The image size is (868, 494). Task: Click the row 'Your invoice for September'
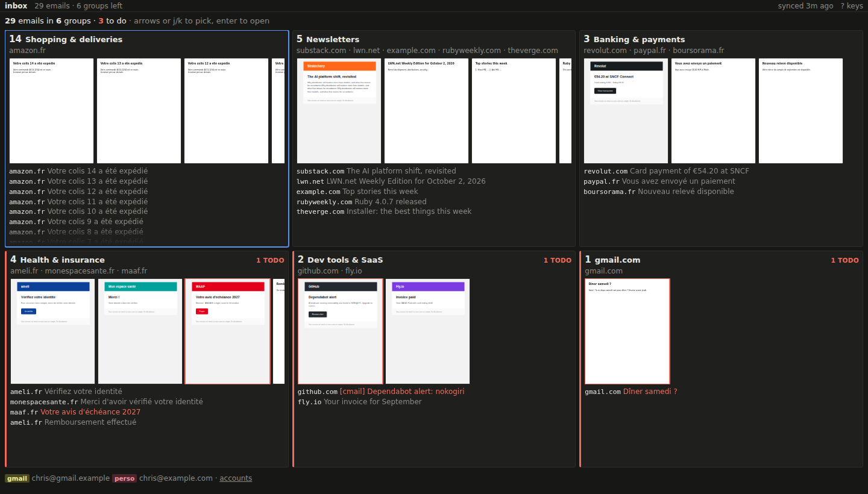[x=435, y=402]
